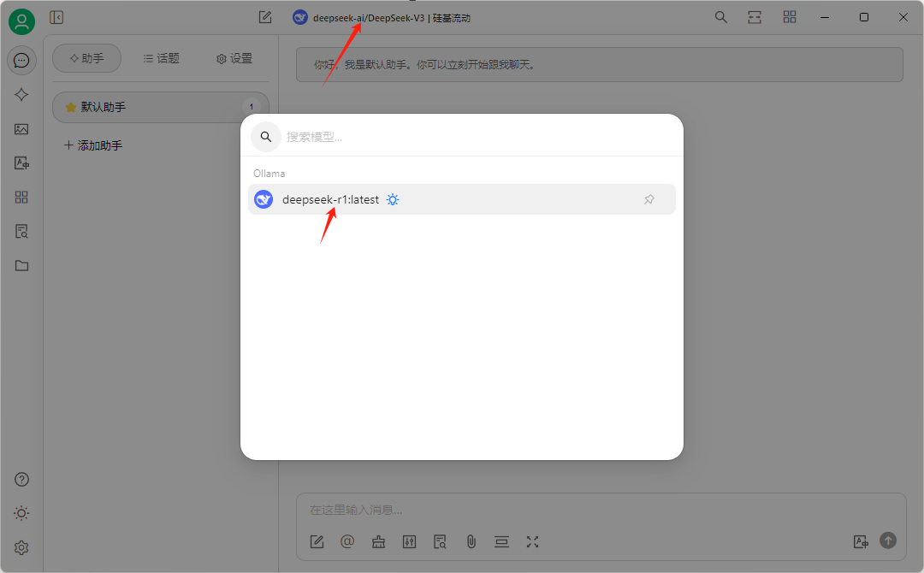Click the clear context lines icon
Screen dimensions: 924x573
pos(501,542)
